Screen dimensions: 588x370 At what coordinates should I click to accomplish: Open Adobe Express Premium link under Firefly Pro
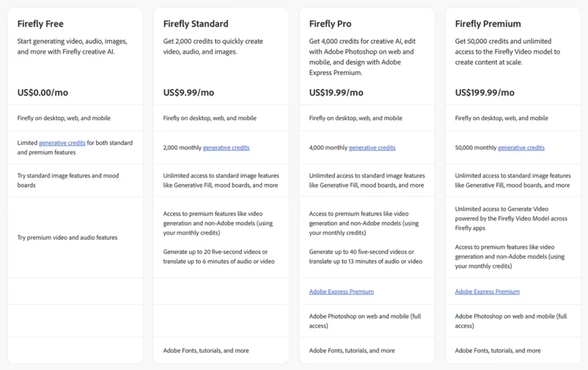click(341, 291)
